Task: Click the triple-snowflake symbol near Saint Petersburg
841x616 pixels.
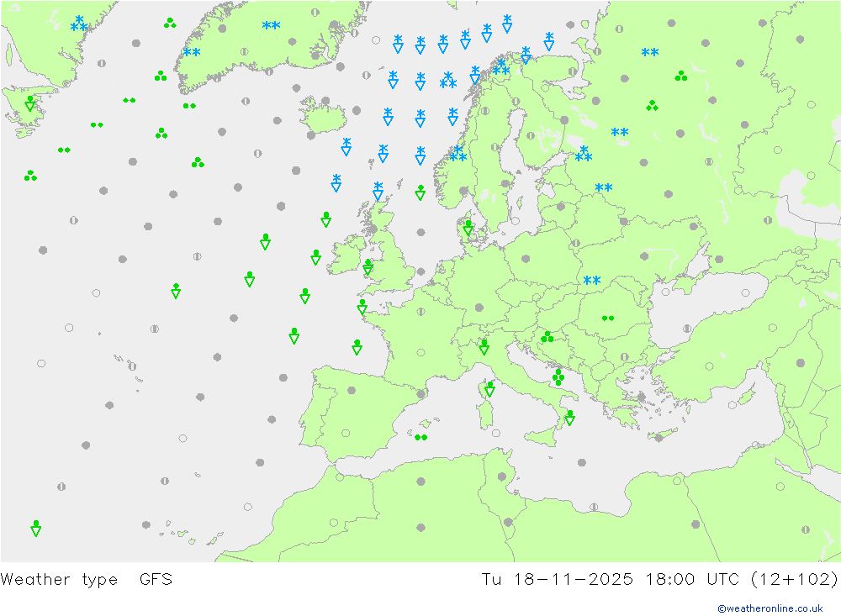Action: pos(584,154)
